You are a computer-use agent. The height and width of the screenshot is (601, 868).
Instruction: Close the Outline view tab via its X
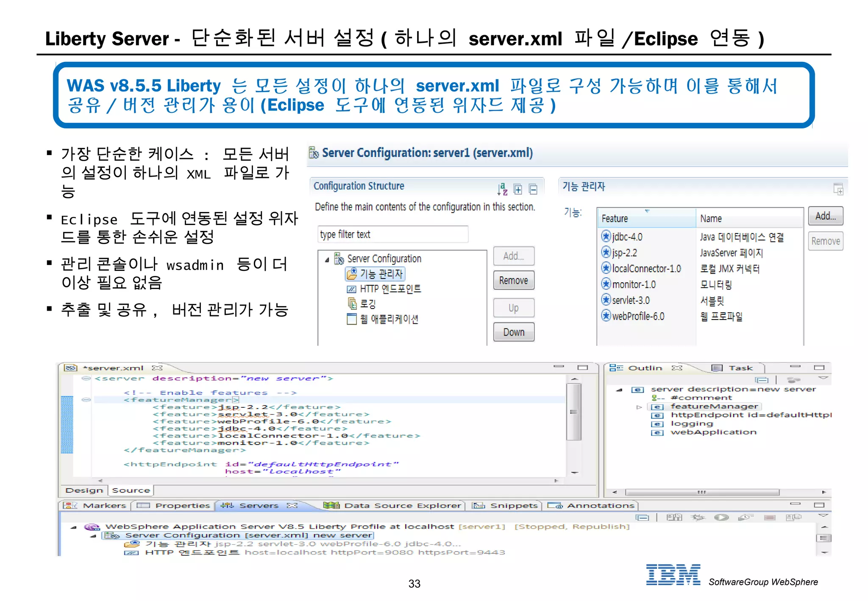click(677, 368)
